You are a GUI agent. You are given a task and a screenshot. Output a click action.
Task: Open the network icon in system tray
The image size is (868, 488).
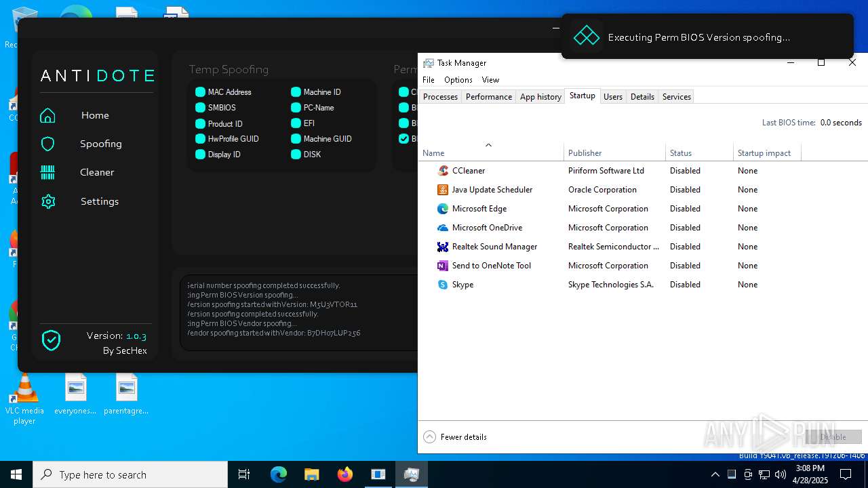tap(764, 474)
